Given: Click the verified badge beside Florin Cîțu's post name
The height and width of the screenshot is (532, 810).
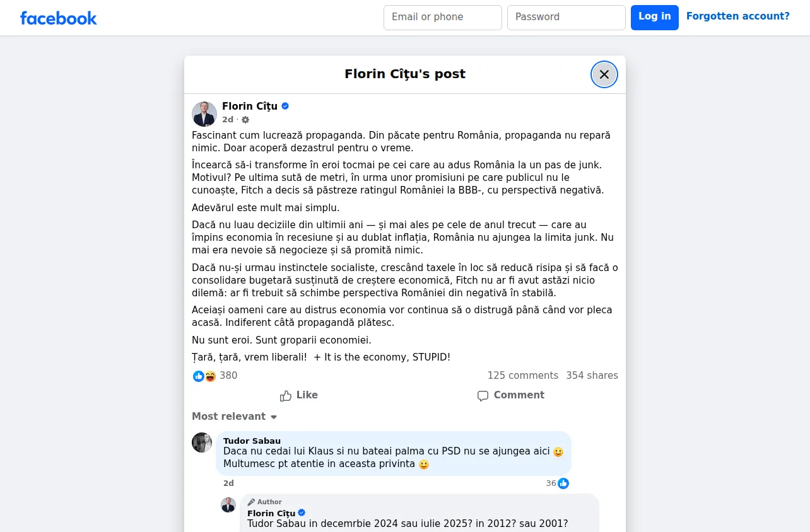Looking at the screenshot, I should [x=285, y=106].
